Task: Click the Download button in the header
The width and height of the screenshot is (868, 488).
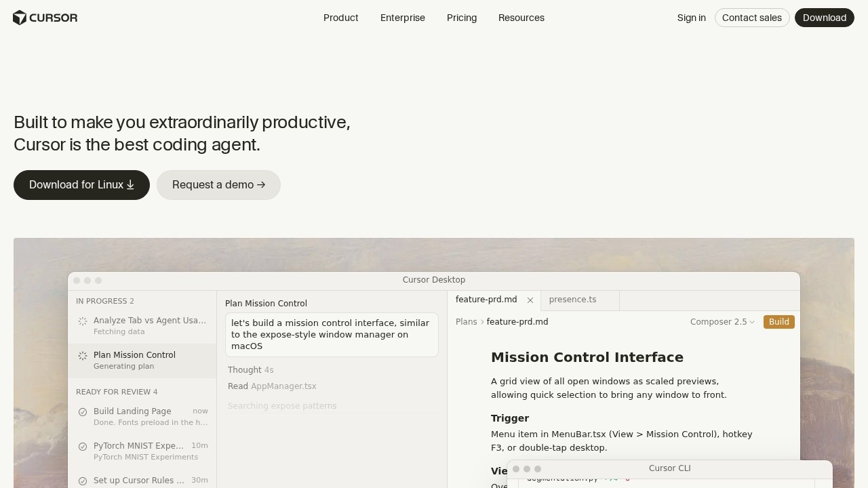Action: point(825,18)
